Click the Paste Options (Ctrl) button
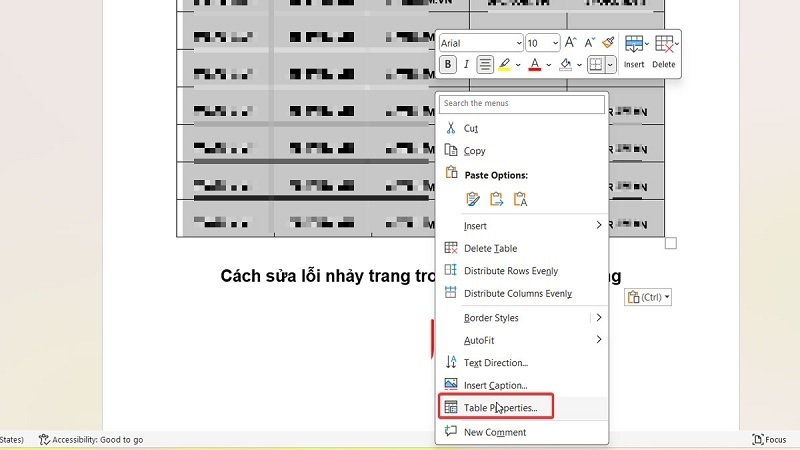This screenshot has width=800, height=450. (x=648, y=297)
